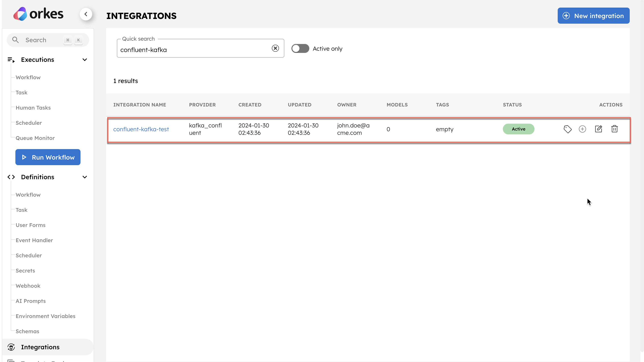Click the Executions section header label
The height and width of the screenshot is (362, 644).
click(x=37, y=60)
